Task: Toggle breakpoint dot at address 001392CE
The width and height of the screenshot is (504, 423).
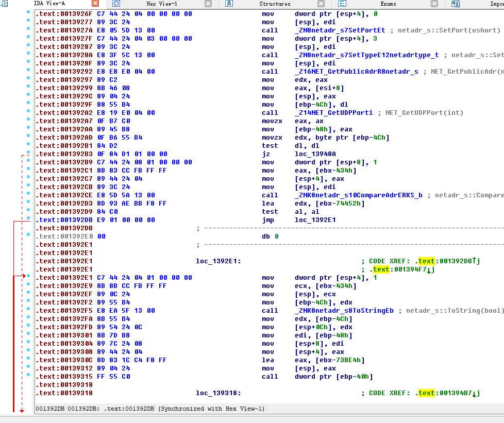Action: [28, 193]
